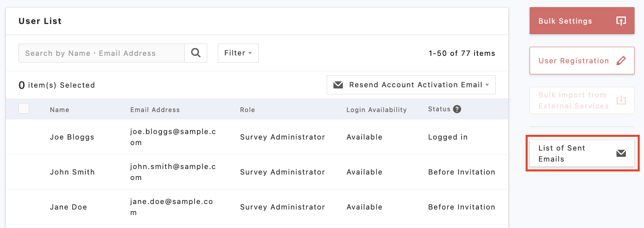The height and width of the screenshot is (228, 644).
Task: Select the Jane Doe user row
Action: point(68,207)
